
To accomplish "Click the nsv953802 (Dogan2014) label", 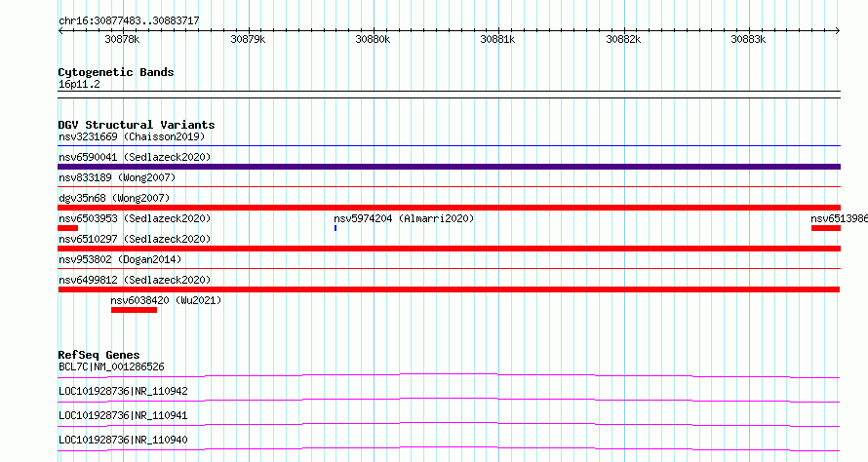I will pyautogui.click(x=120, y=259).
